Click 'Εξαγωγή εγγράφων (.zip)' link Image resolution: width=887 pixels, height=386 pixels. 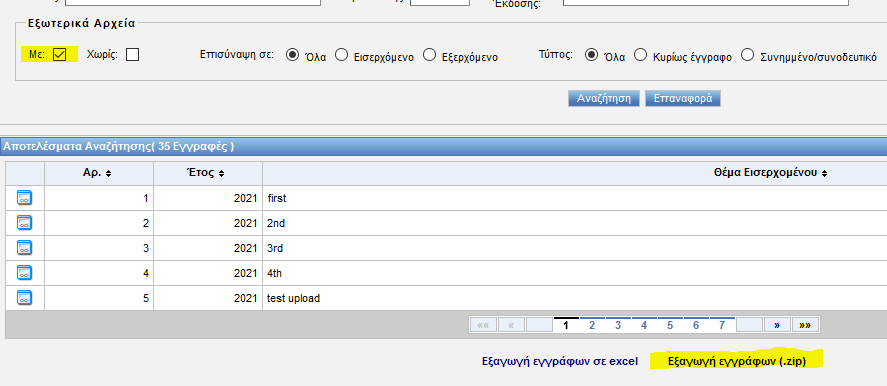[x=737, y=361]
